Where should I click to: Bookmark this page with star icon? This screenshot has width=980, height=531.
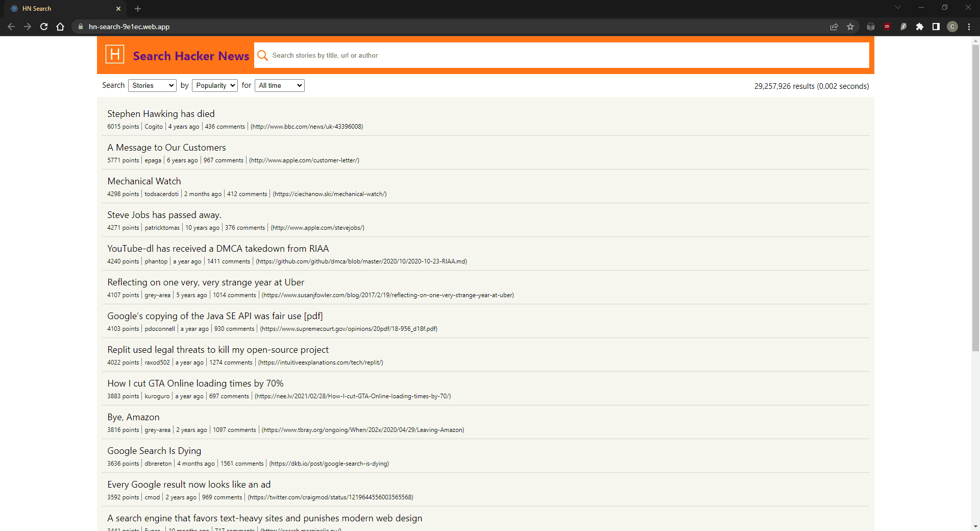point(850,27)
